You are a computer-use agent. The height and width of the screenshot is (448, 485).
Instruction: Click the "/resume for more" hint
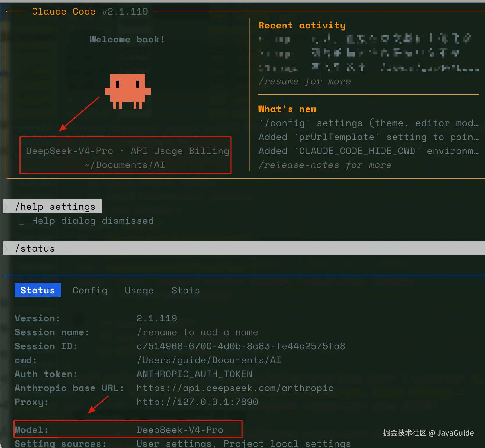(305, 81)
